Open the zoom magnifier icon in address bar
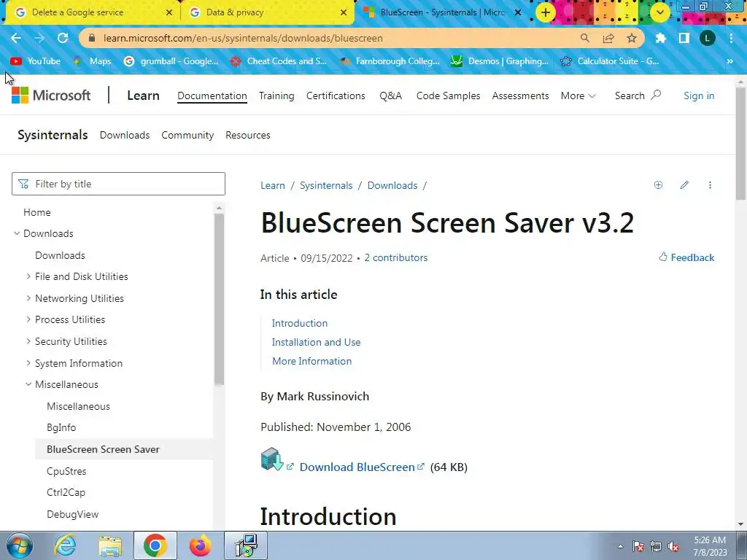This screenshot has height=560, width=747. click(584, 38)
